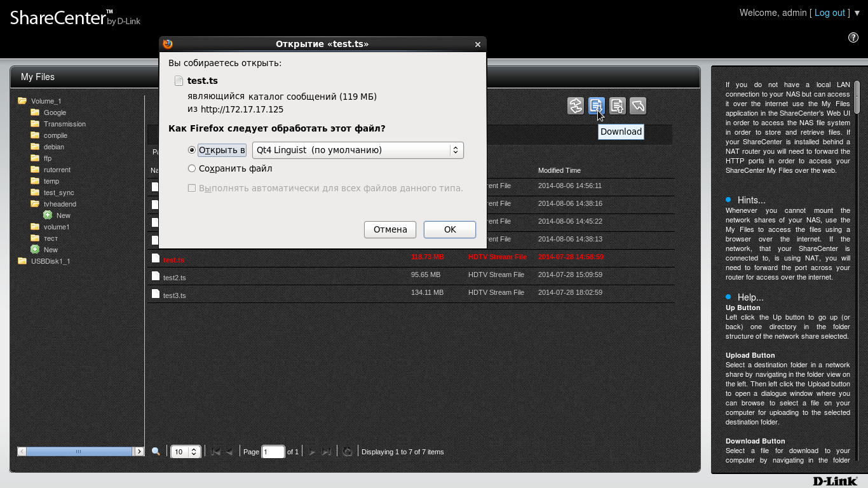The image size is (868, 488).
Task: Click the debian folder in the tree
Action: [54, 147]
